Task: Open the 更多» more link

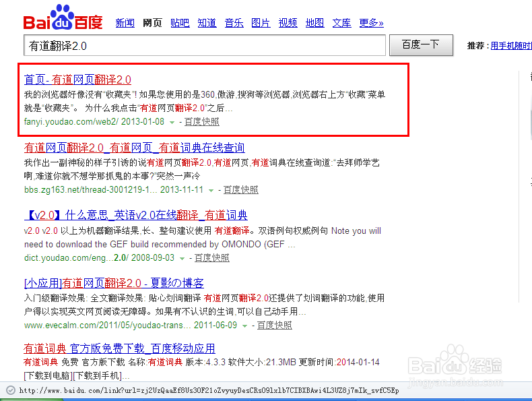Action: [x=372, y=23]
